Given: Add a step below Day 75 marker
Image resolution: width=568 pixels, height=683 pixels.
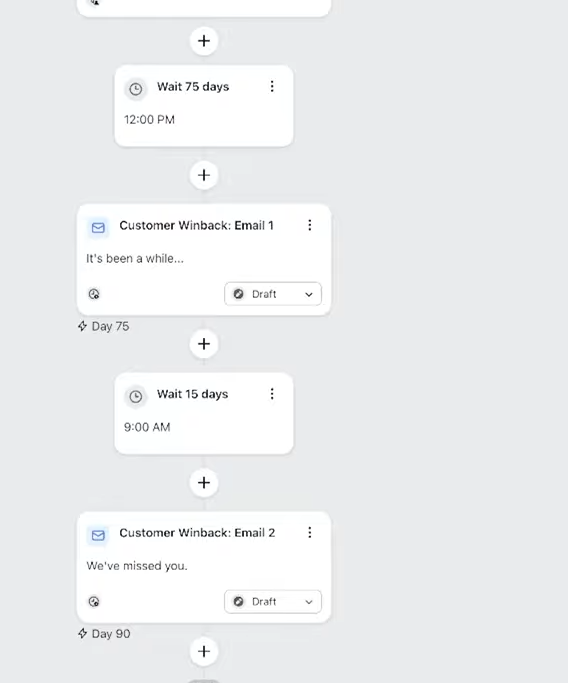Looking at the screenshot, I should click(204, 344).
